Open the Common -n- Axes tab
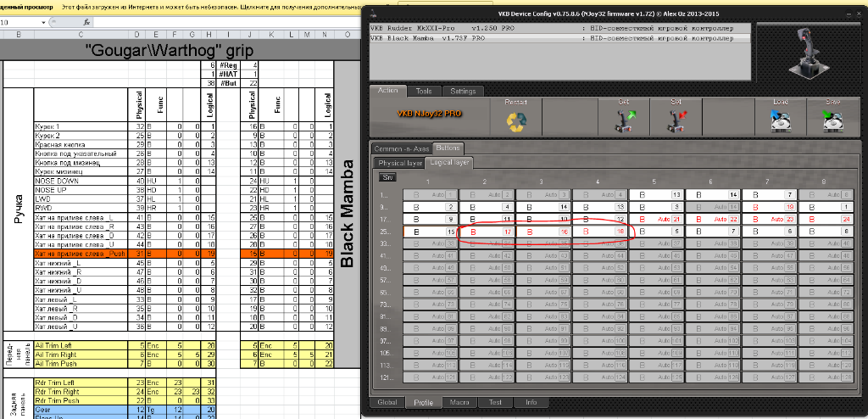 tap(401, 148)
